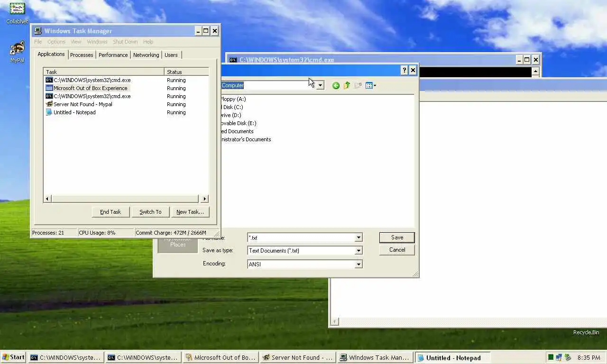Screen dimensions: 607x364
Task: Click Cancel in the Save As dialog
Action: 397,250
